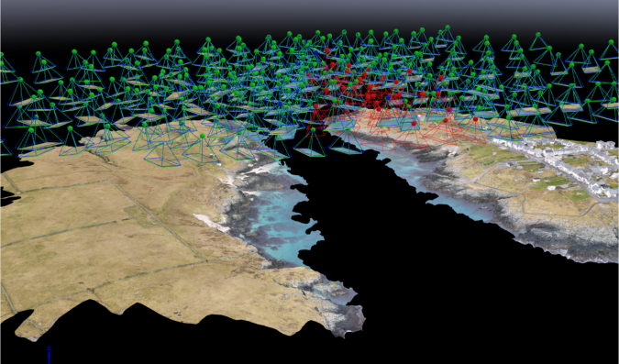619x364 pixels.
Task: Click the red camera sphere above the beach inlet
Action: click(414, 124)
